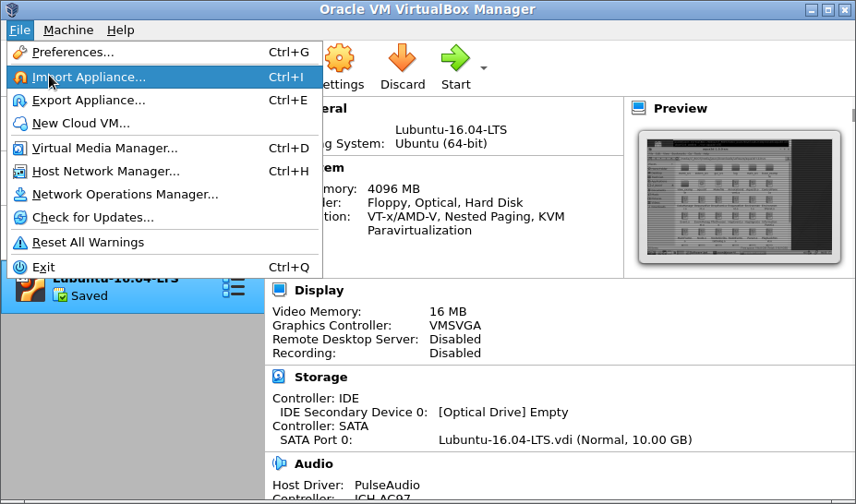
Task: Click the Ubuntu (64-bit) operating system value
Action: click(441, 143)
